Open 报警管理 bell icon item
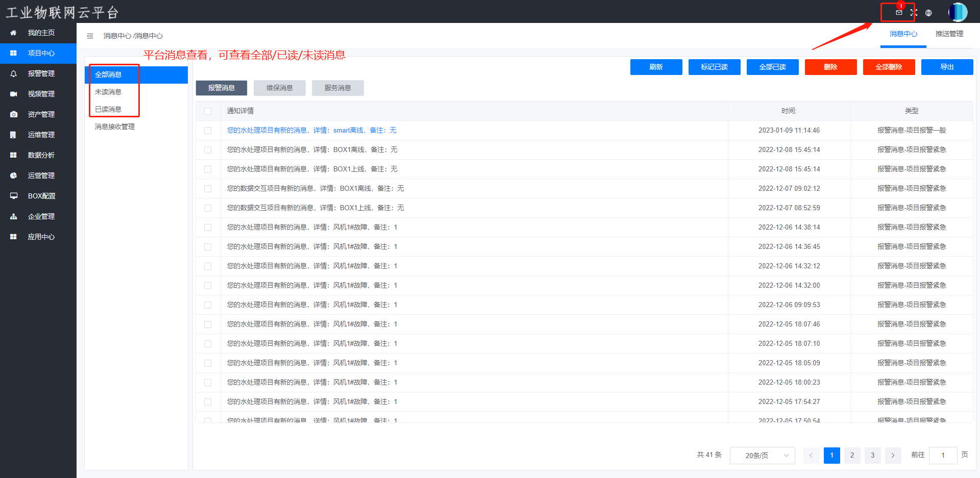 [x=14, y=73]
